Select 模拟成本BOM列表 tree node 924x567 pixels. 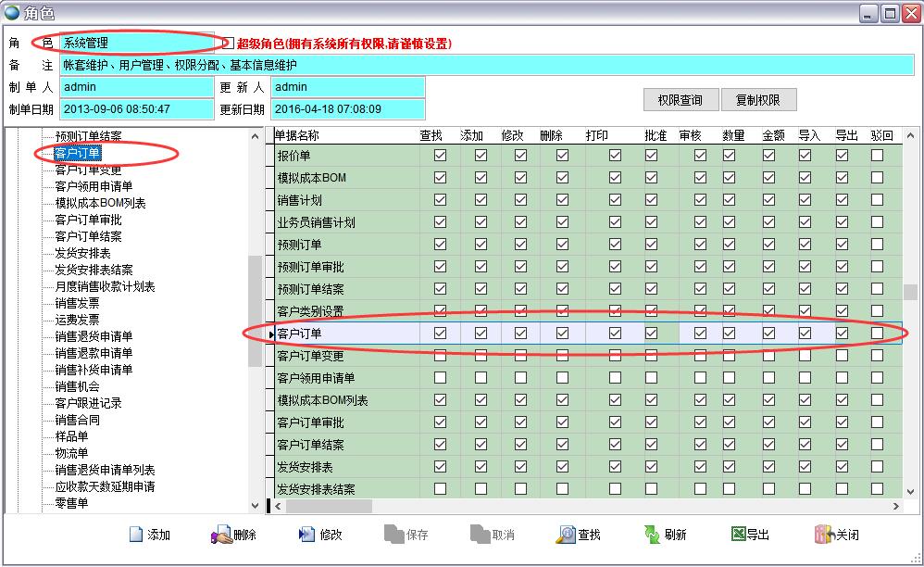pos(100,203)
